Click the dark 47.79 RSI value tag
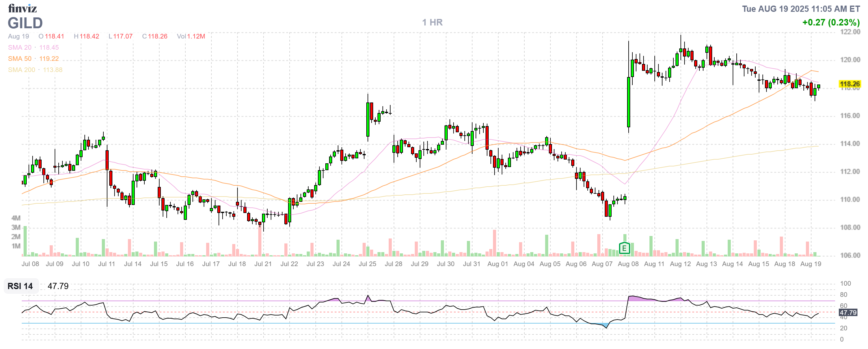The width and height of the screenshot is (868, 349). [848, 312]
